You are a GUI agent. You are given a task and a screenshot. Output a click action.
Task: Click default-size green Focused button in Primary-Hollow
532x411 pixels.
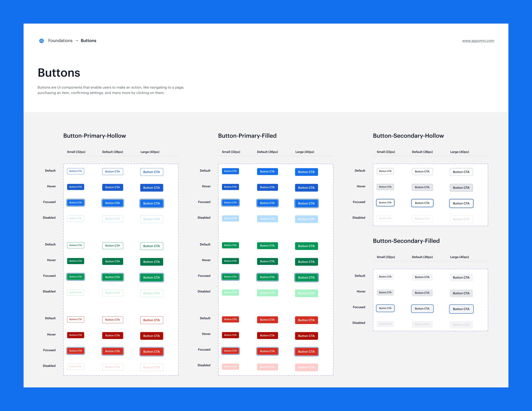click(112, 277)
